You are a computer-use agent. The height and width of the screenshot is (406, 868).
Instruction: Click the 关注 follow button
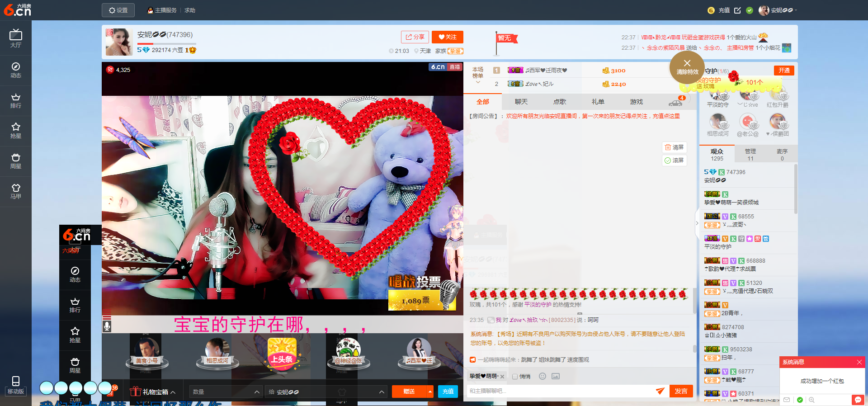point(448,37)
